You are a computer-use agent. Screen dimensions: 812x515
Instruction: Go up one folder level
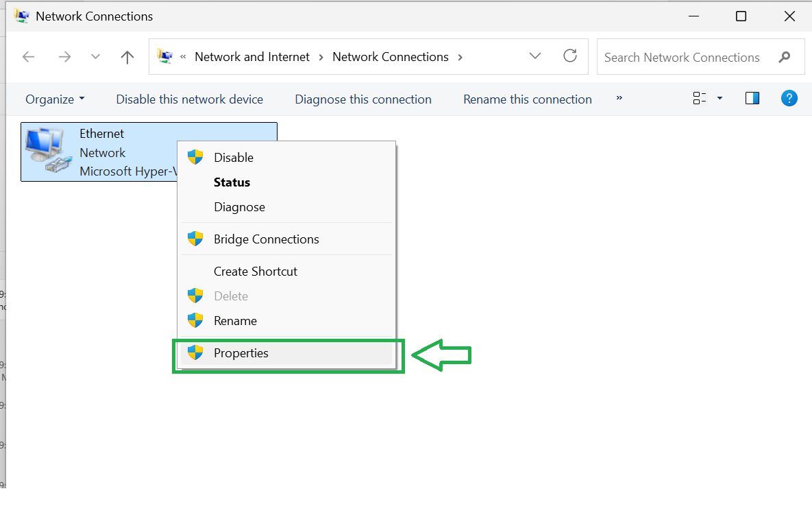click(127, 56)
